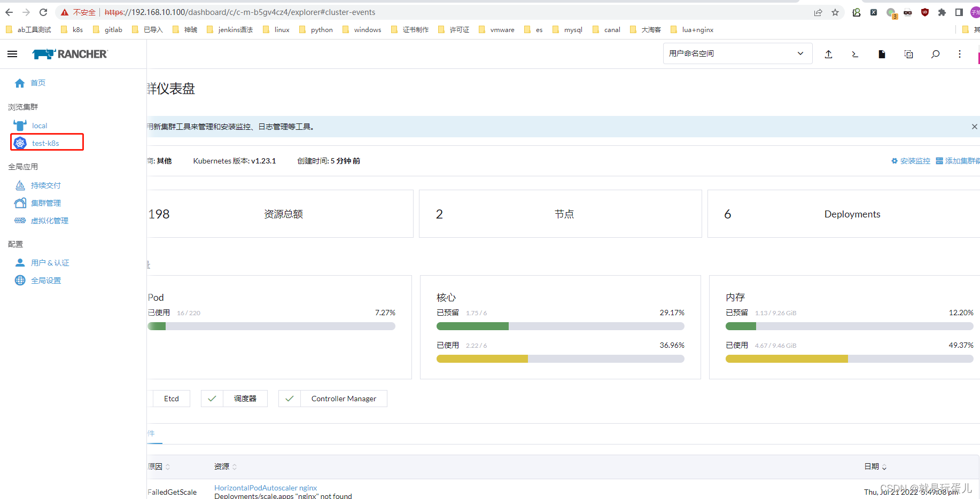Copy KubeConfig to clipboard icon
The image size is (980, 499).
[x=908, y=54]
